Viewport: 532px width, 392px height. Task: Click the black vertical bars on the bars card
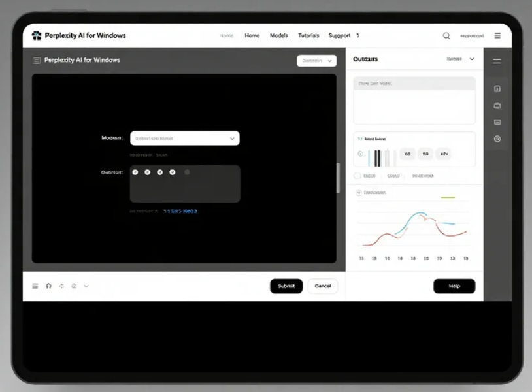coord(377,158)
